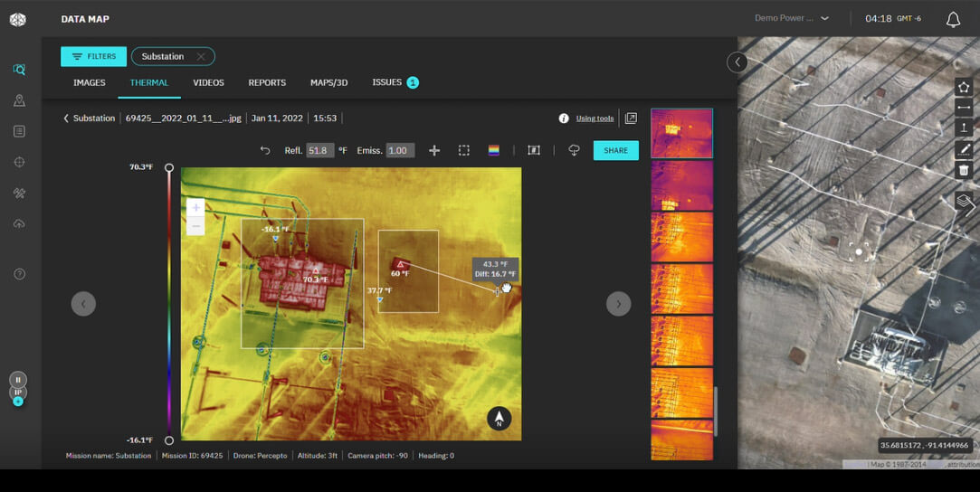
Task: Go to next thermal image arrow
Action: tap(618, 304)
